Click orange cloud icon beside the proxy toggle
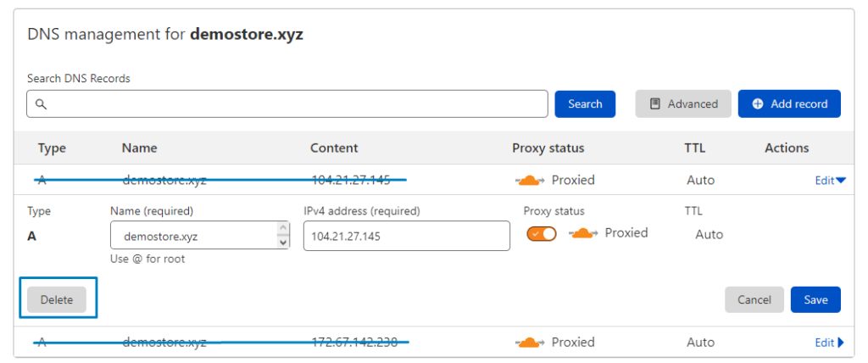868x363 pixels. point(583,233)
